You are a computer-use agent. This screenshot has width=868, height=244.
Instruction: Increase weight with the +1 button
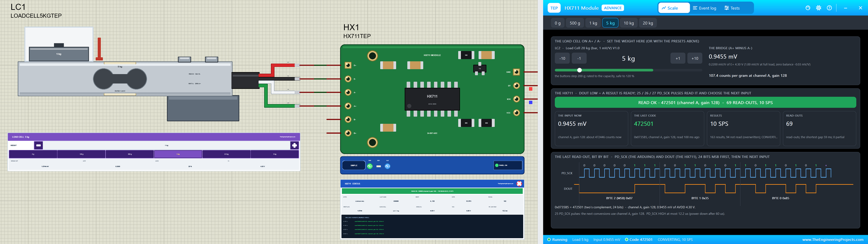[678, 58]
